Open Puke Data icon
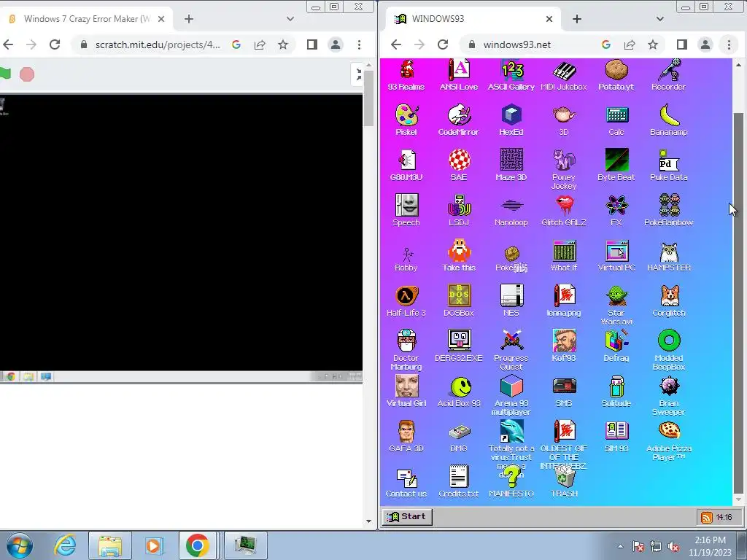Viewport: 747px width, 560px height. click(x=668, y=166)
